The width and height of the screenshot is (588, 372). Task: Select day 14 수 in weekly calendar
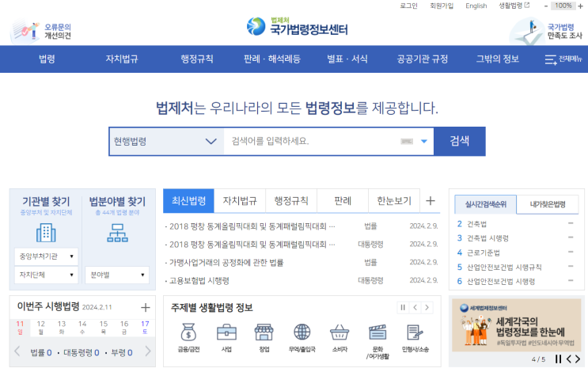click(82, 327)
